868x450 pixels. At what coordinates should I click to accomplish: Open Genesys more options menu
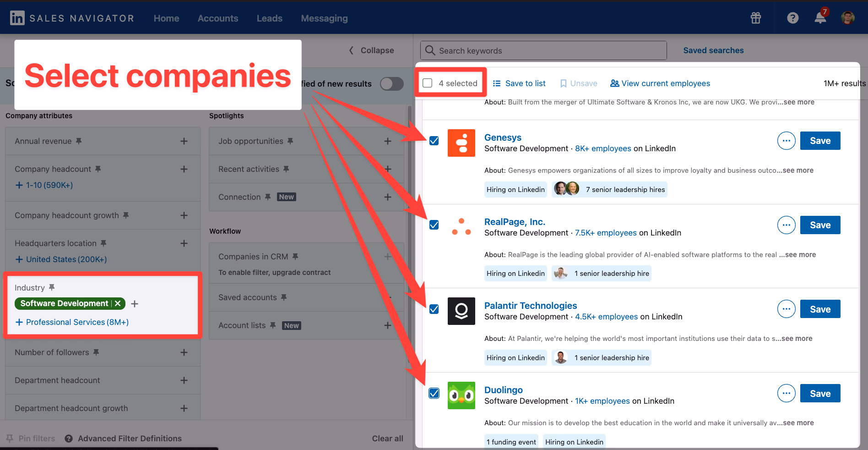click(x=787, y=141)
